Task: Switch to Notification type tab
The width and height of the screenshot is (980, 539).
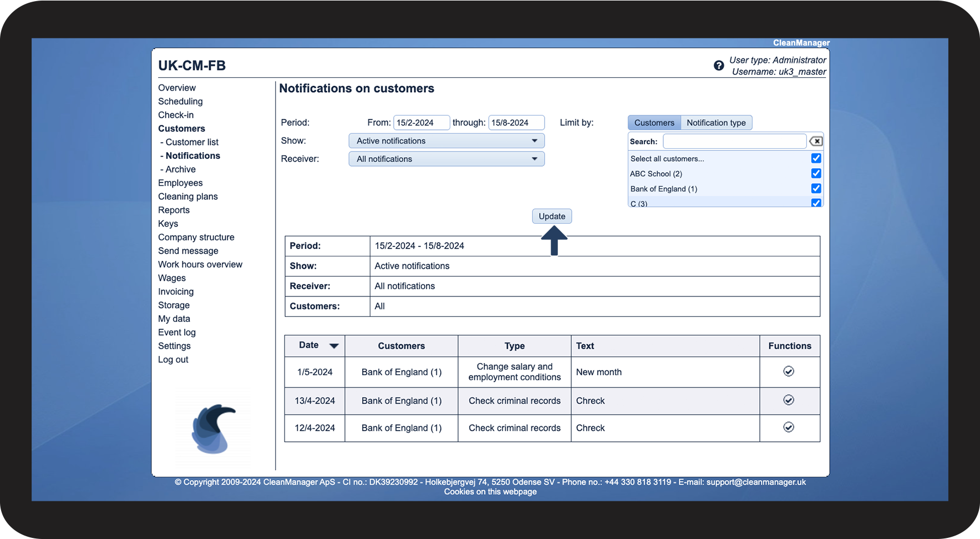Action: (716, 123)
